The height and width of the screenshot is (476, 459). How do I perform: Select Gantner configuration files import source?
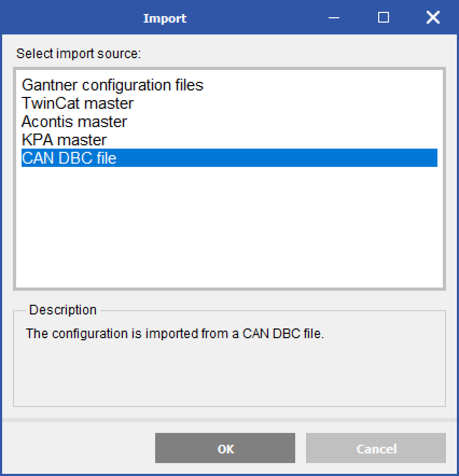[x=112, y=85]
